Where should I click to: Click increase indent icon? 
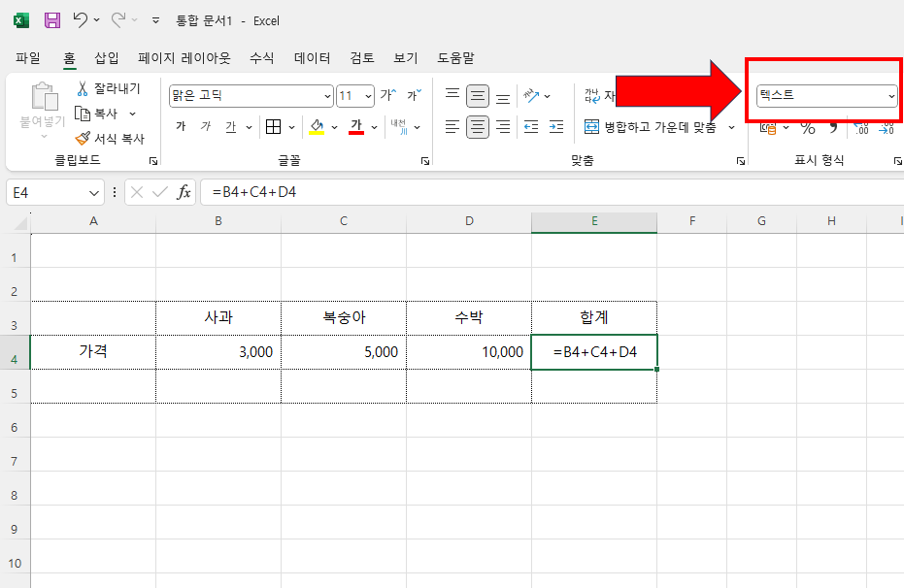556,127
